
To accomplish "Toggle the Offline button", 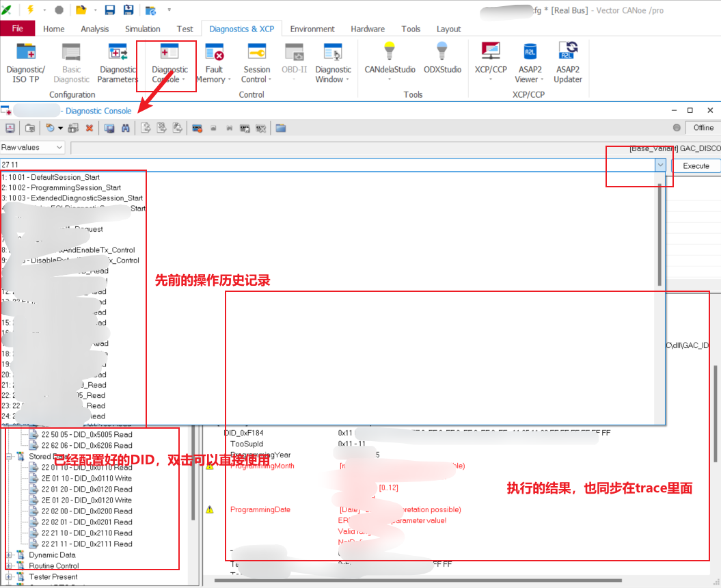I will pos(703,127).
